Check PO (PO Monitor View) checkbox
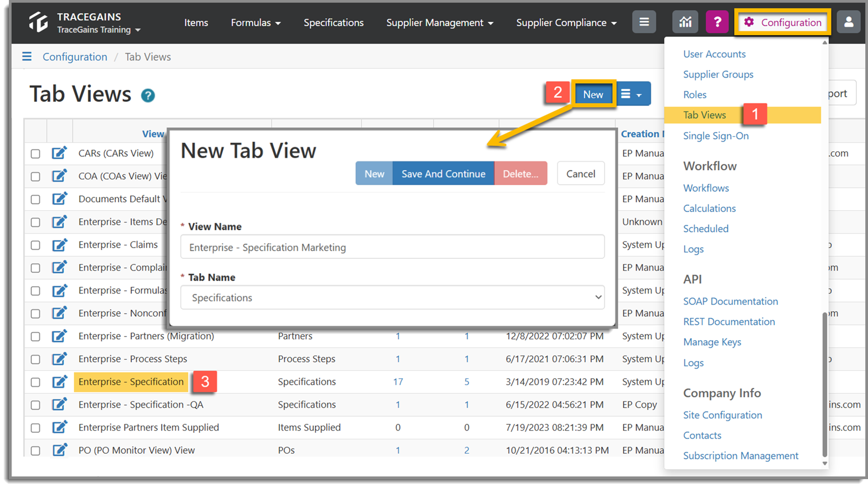 click(36, 451)
